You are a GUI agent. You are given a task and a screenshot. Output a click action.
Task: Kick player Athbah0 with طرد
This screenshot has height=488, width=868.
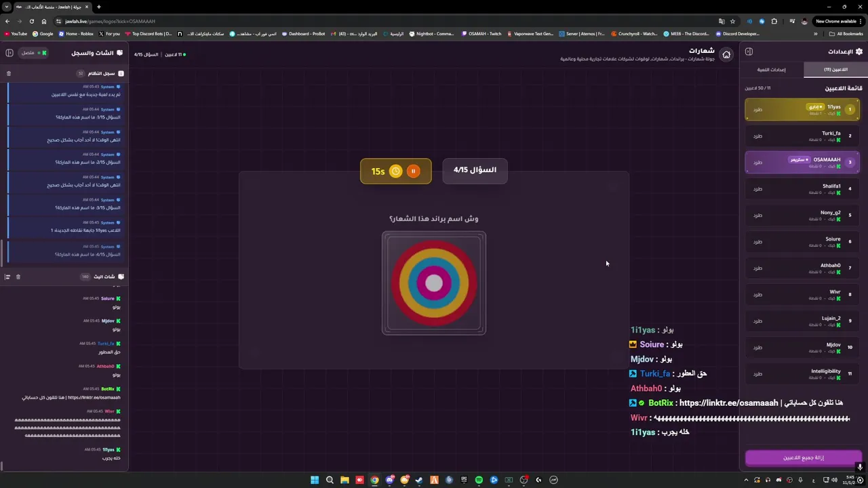[757, 268]
